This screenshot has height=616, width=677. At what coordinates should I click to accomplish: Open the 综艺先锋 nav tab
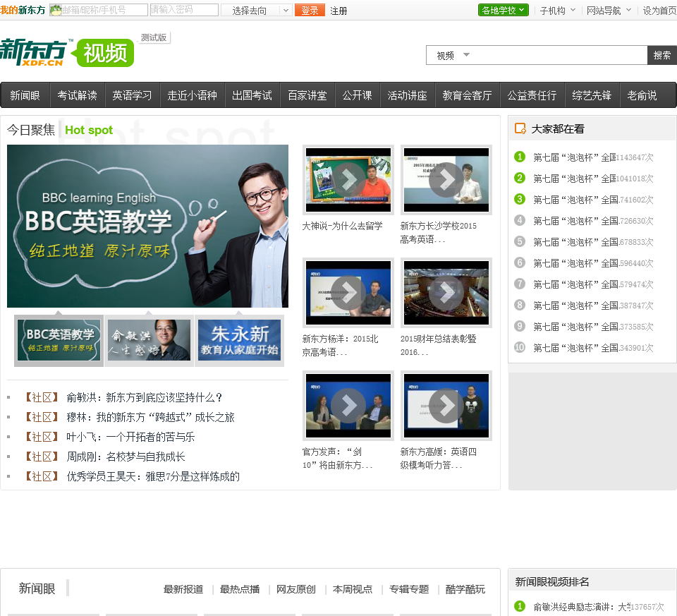(592, 95)
